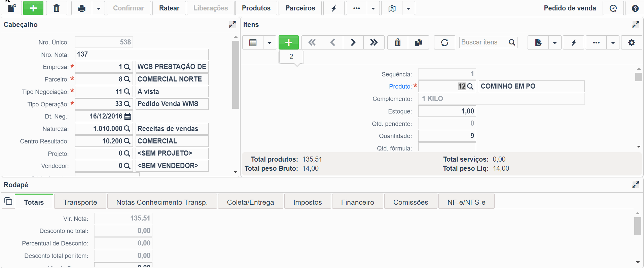Search Empresa with its magnifier icon
This screenshot has height=268, width=644.
(127, 67)
